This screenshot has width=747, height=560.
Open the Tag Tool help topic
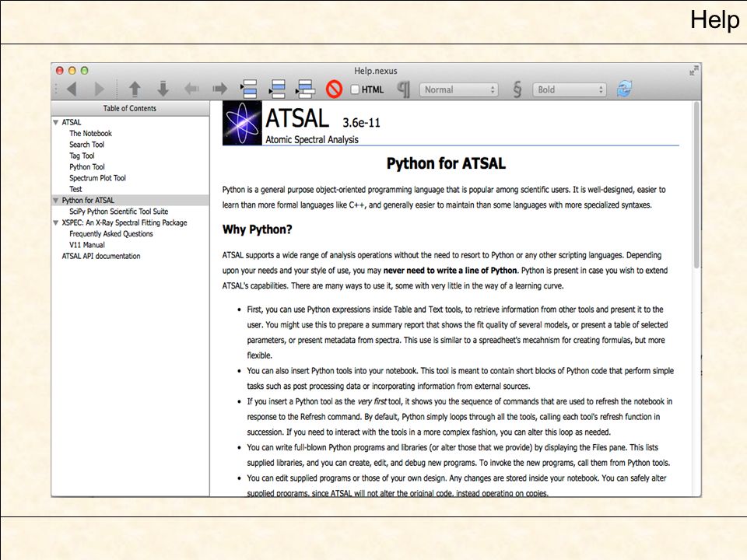(x=82, y=156)
